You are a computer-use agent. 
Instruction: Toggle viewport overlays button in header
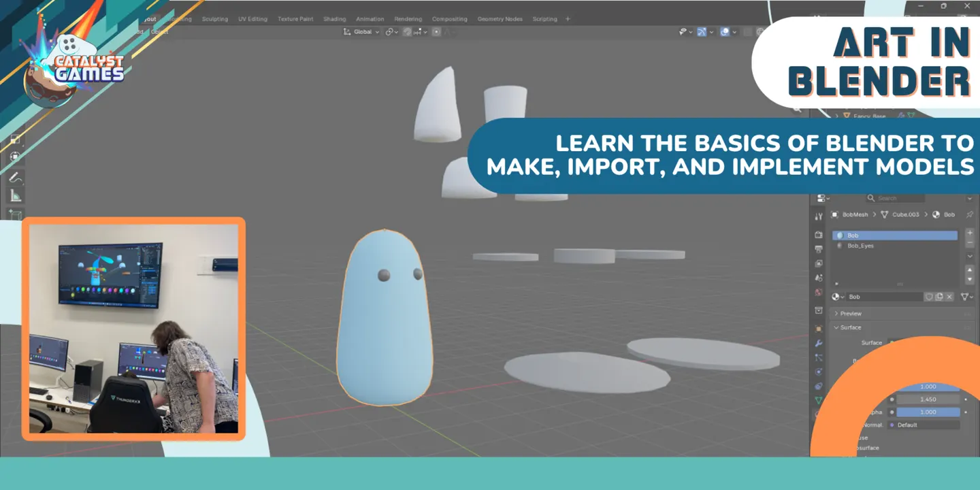pos(725,31)
